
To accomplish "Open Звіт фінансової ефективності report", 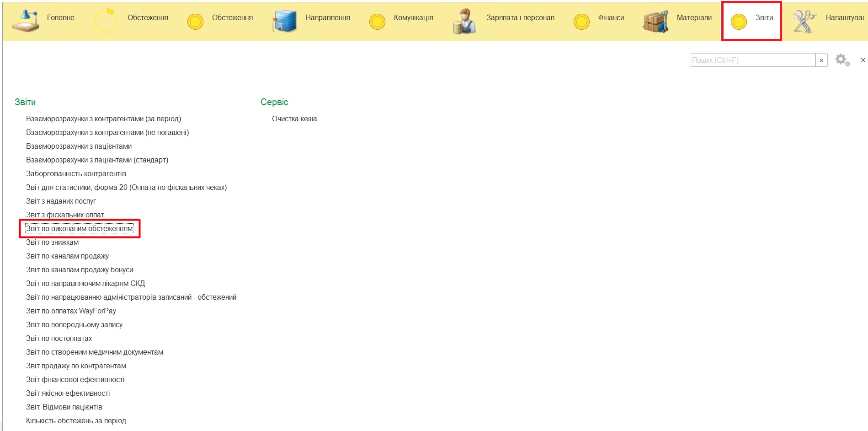I will pos(75,380).
